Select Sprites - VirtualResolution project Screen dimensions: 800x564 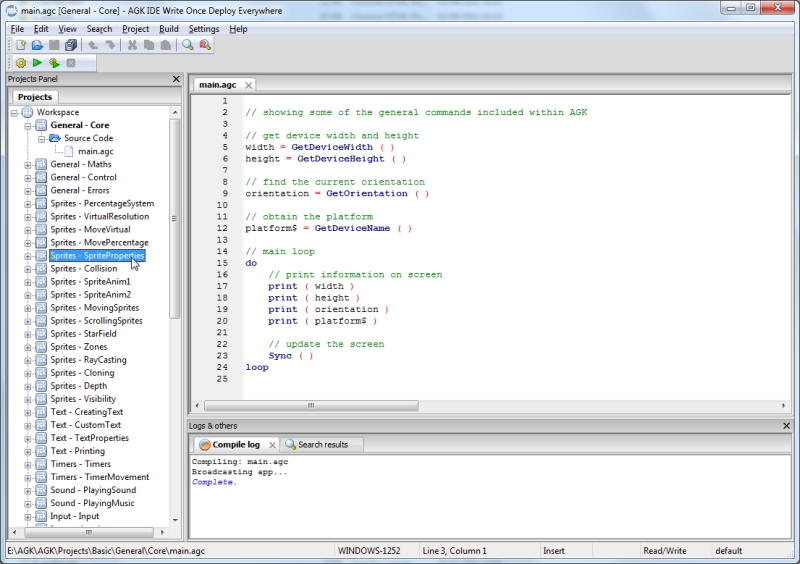(x=99, y=216)
